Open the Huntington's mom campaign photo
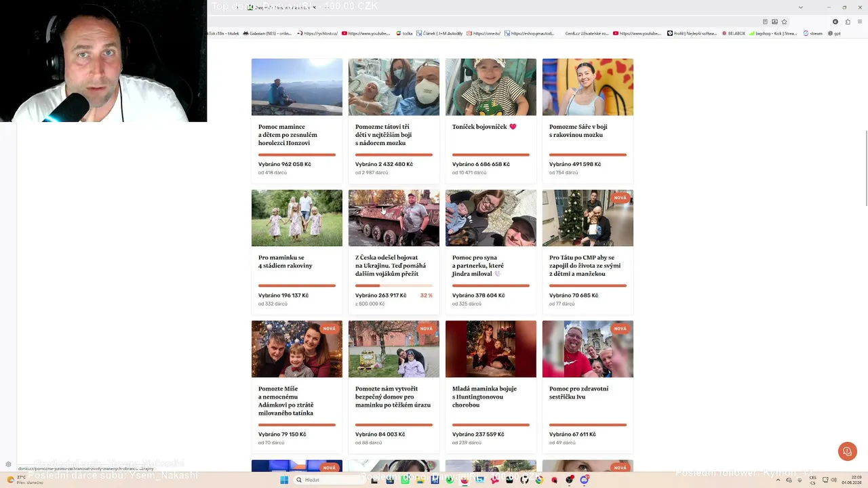868x488 pixels. click(x=491, y=349)
